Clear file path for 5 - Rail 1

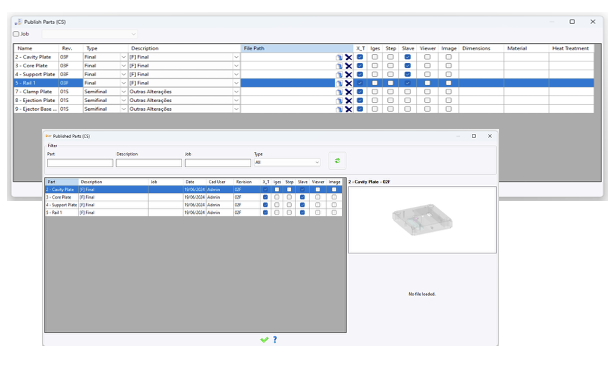(x=348, y=83)
